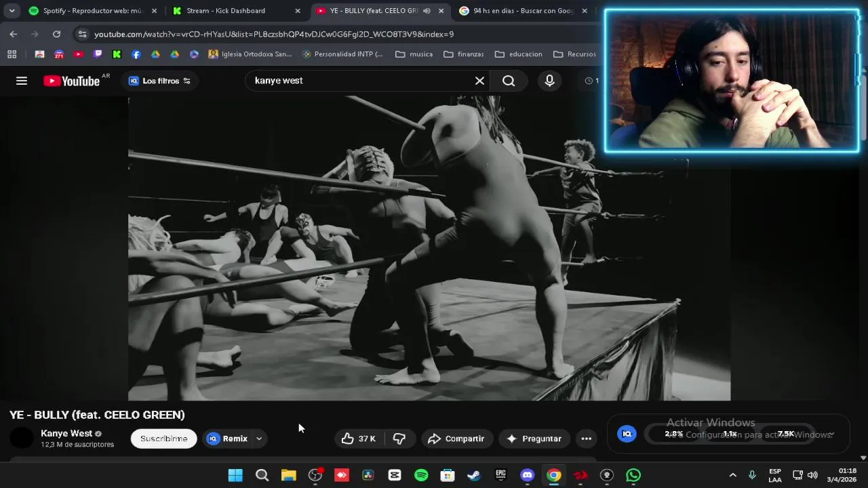Open the Chrome apps grid bookmark
The width and height of the screenshot is (868, 488).
pos(12,54)
